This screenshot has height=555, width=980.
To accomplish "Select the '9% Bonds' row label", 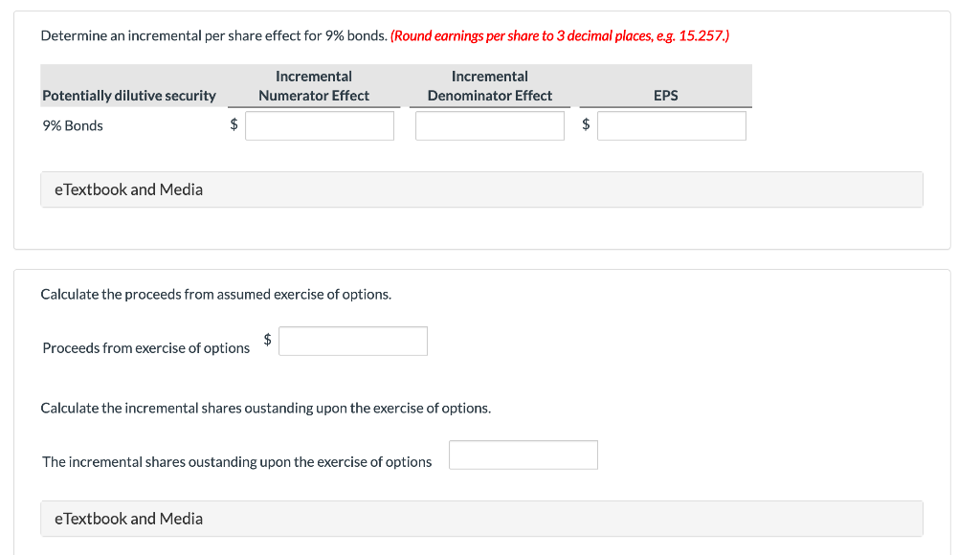I will [x=73, y=125].
